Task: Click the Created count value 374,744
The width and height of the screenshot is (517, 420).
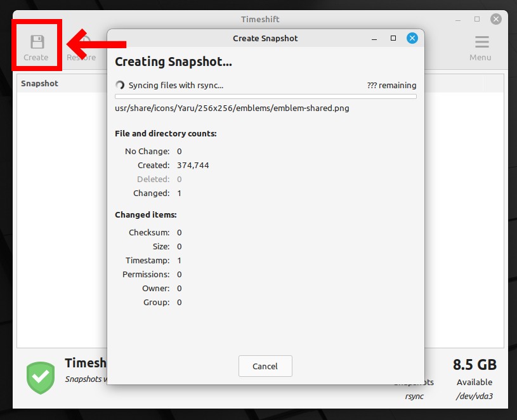Action: coord(193,165)
